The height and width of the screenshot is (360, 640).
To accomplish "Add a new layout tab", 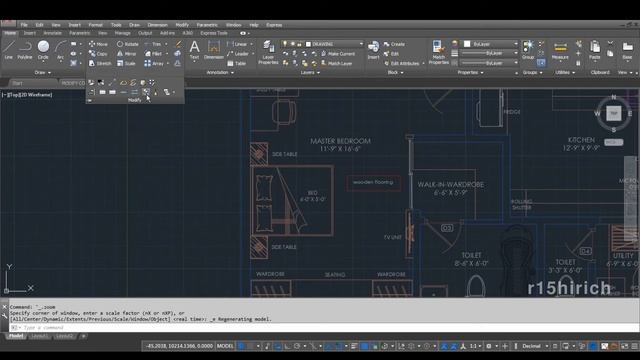I will tap(83, 336).
